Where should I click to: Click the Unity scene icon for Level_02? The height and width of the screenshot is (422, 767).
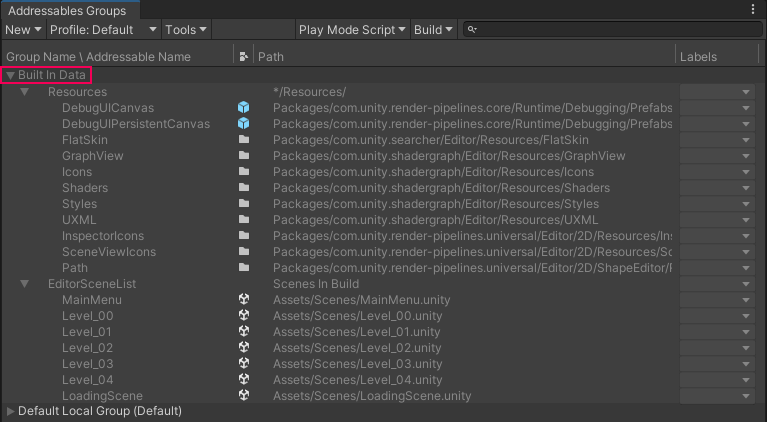pos(243,348)
